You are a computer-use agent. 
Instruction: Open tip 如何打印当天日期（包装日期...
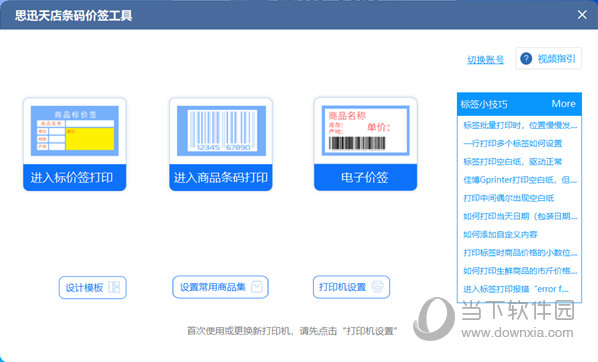pos(520,216)
